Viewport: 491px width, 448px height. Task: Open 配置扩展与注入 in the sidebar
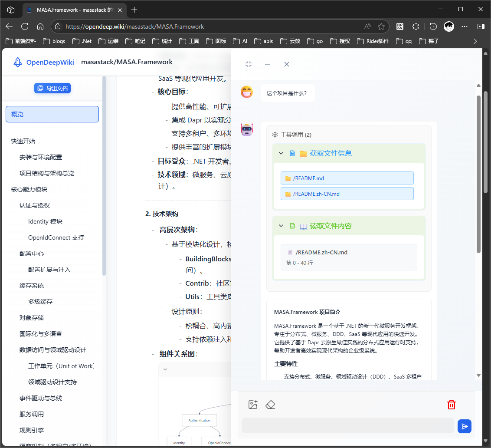tap(49, 270)
